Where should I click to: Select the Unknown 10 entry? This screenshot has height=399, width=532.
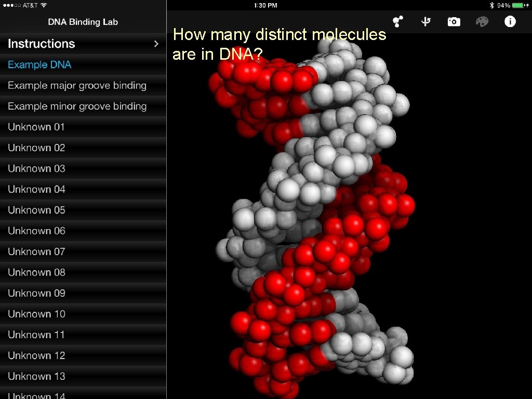36,314
